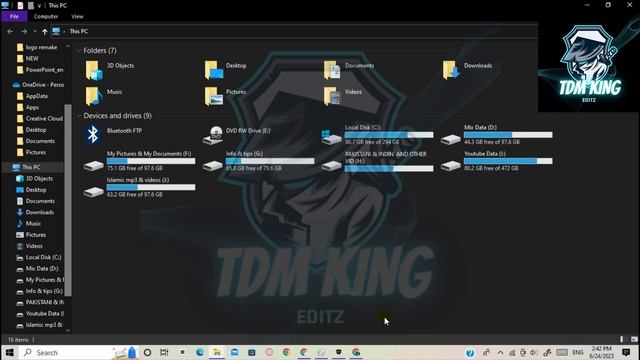Click the Youtube Data (I:) usage bar
Screen dimensions: 640x360
[x=508, y=161]
